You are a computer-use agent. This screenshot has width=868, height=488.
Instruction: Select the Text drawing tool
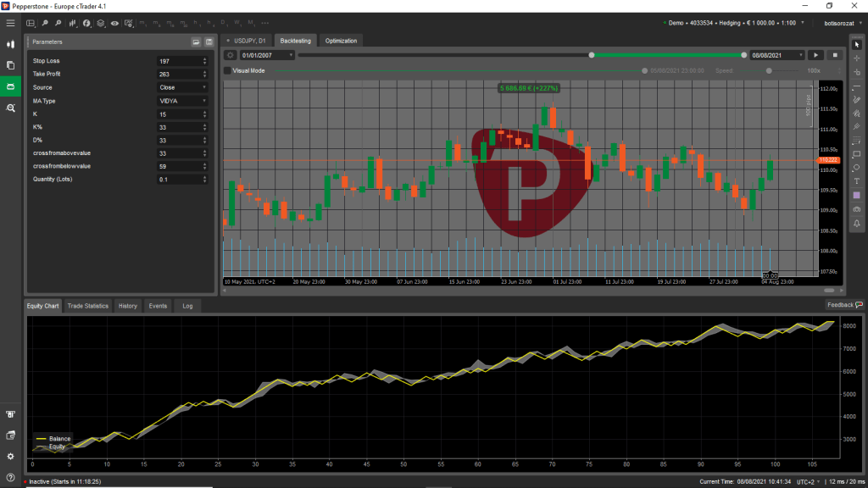tap(857, 181)
